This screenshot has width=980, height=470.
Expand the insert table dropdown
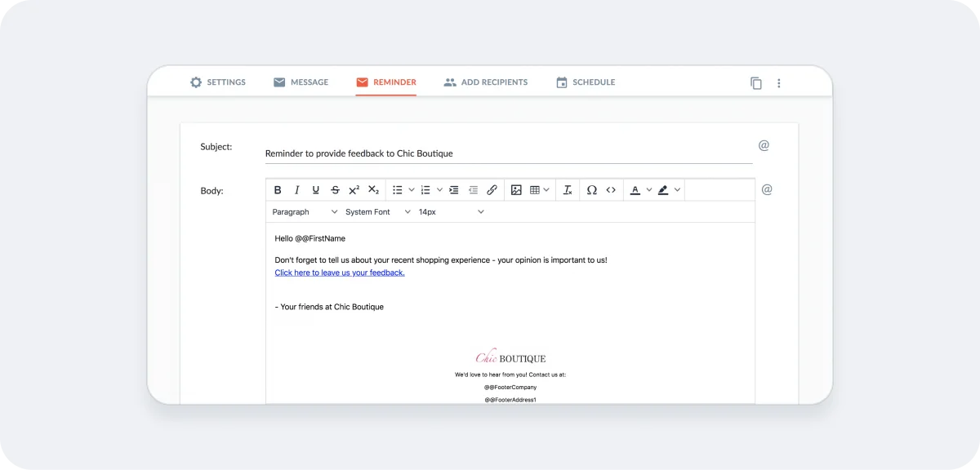pyautogui.click(x=546, y=189)
